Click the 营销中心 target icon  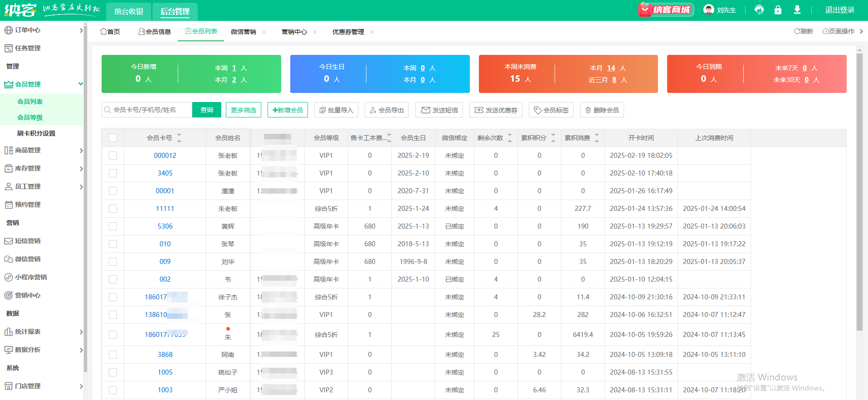(8, 295)
